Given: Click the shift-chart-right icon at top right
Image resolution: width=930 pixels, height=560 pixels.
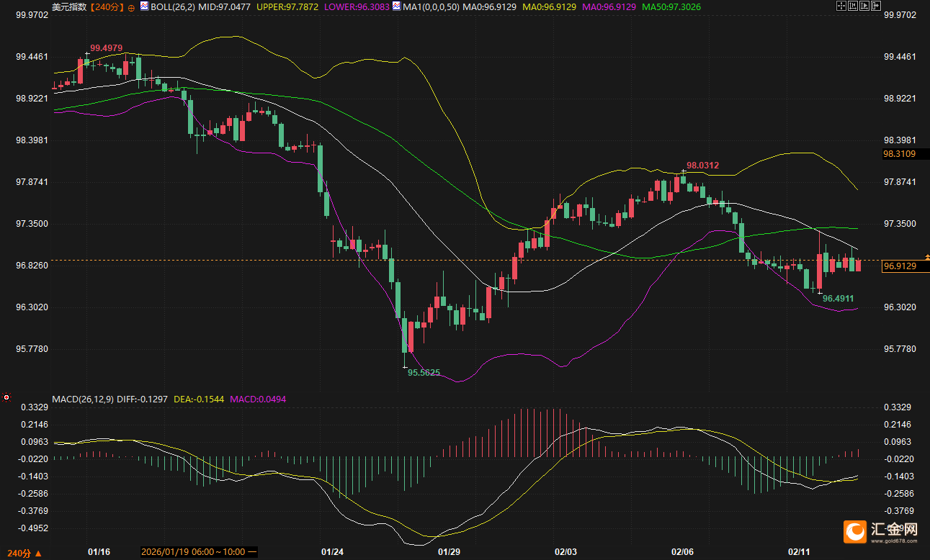Looking at the screenshot, I should tap(875, 6).
